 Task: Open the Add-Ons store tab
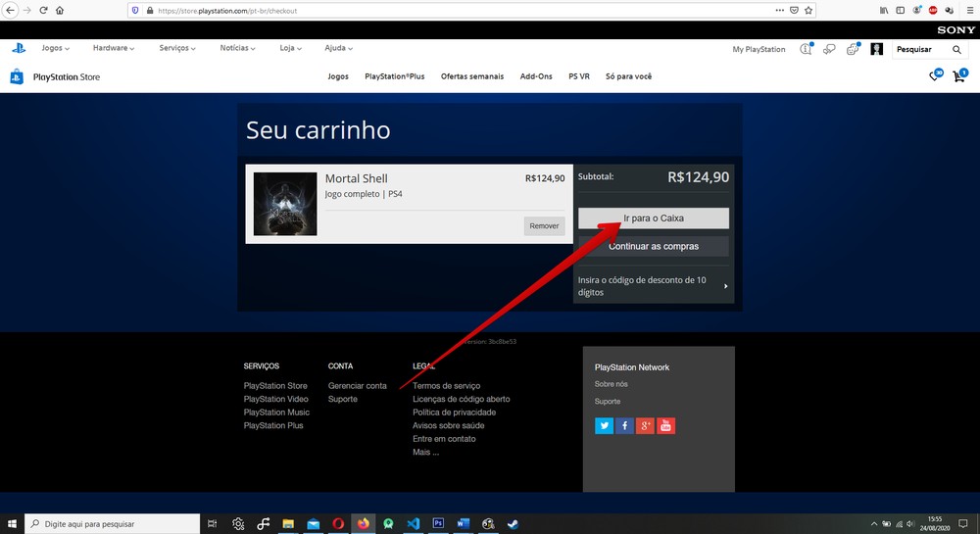click(536, 76)
